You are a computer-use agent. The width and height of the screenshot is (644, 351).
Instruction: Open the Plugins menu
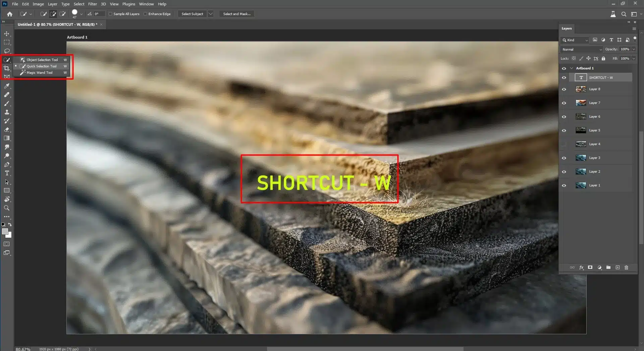pyautogui.click(x=129, y=4)
